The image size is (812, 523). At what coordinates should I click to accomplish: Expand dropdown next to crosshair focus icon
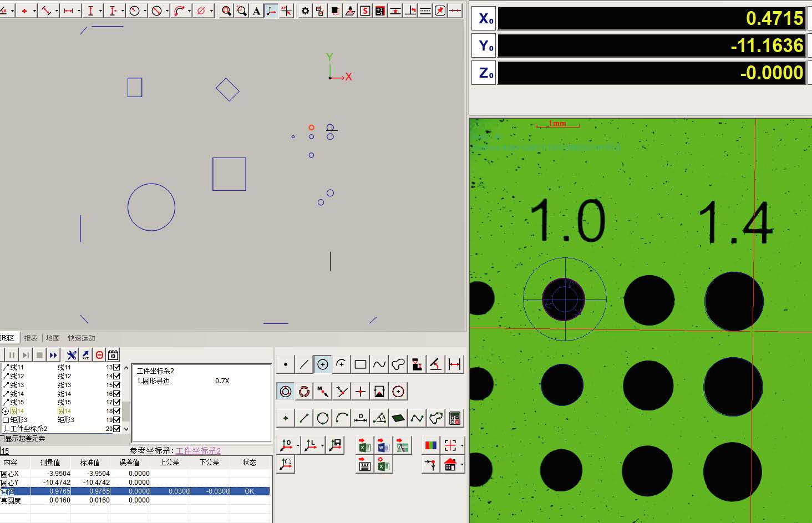click(x=462, y=445)
